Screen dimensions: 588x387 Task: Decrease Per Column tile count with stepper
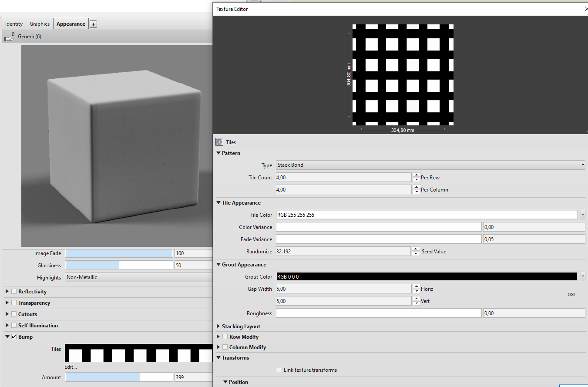click(x=416, y=192)
